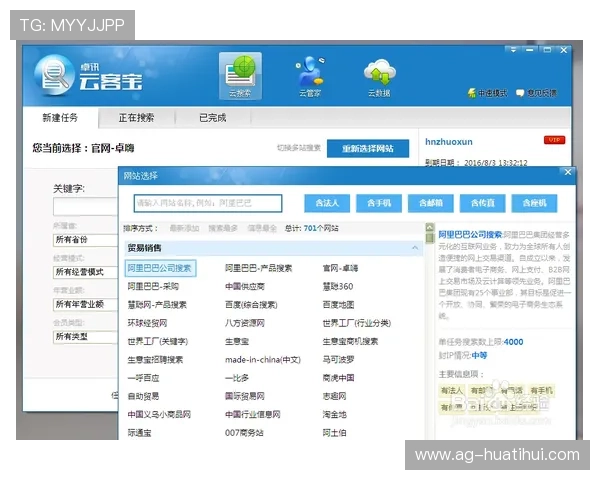Viewport: 600px width, 480px height.
Task: Select 生意宝招聘搜索 site
Action: (x=155, y=360)
